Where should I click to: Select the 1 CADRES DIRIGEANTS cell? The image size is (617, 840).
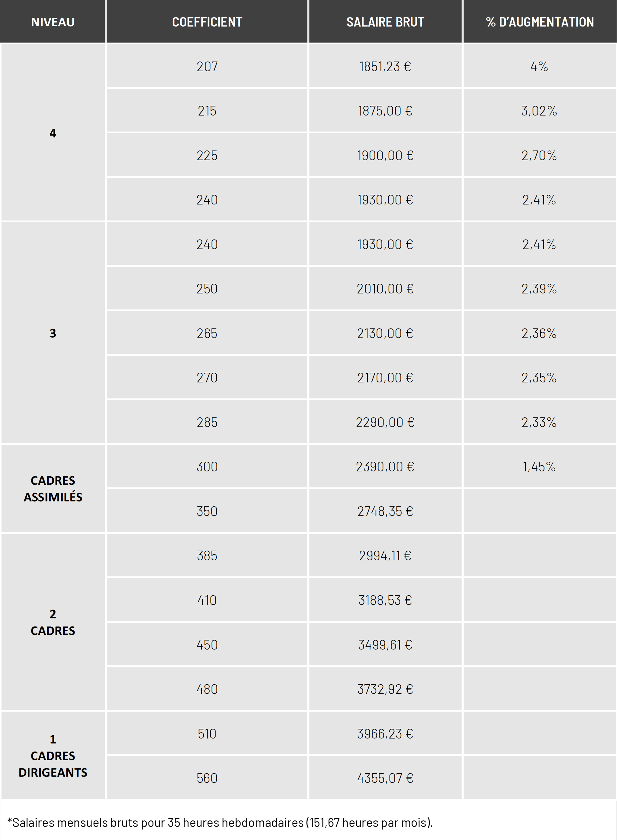pos(53,755)
